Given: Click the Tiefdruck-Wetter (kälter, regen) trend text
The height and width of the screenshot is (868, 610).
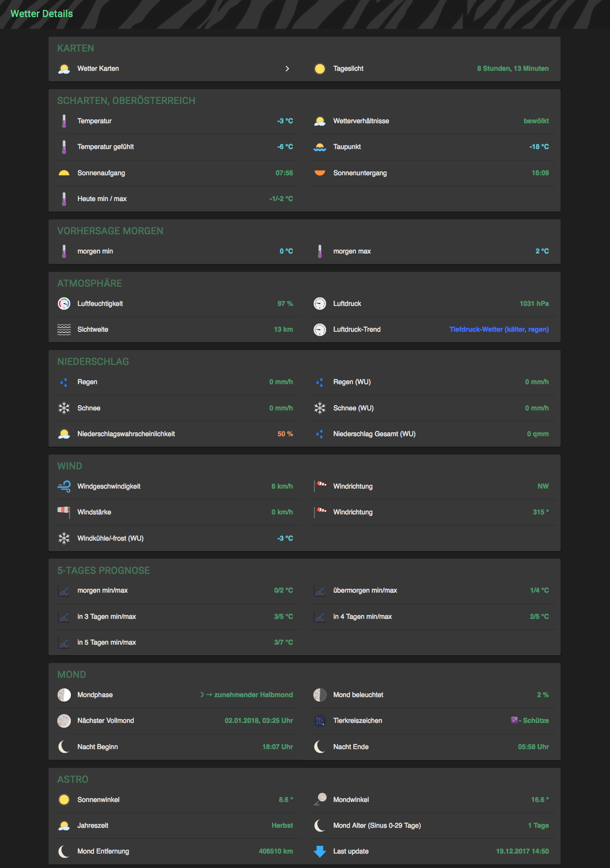Looking at the screenshot, I should click(x=499, y=330).
